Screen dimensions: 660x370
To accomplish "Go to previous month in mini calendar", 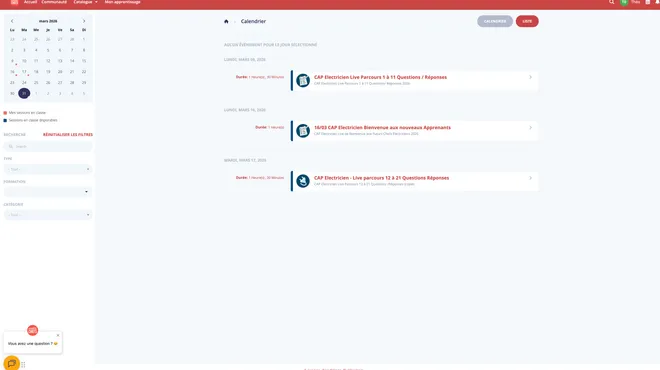I will coord(12,21).
